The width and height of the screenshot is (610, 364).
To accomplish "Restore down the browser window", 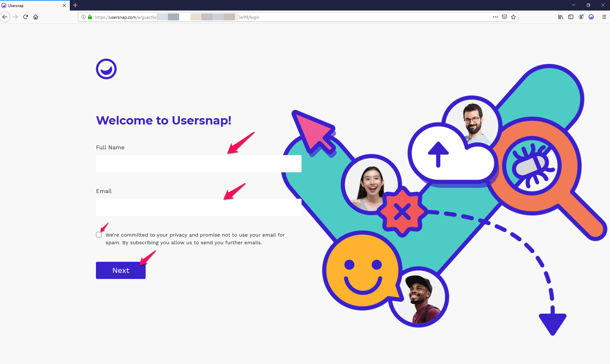I will point(588,5).
